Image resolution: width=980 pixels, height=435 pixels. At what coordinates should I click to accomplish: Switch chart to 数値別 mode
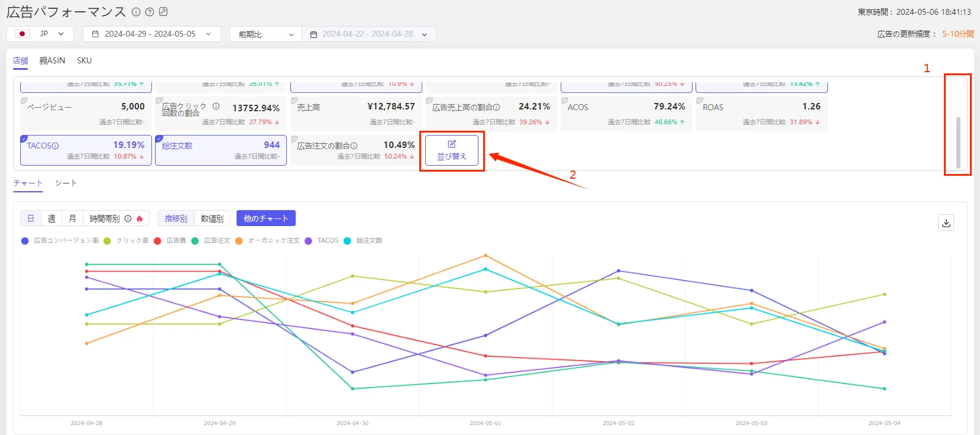[x=212, y=218]
